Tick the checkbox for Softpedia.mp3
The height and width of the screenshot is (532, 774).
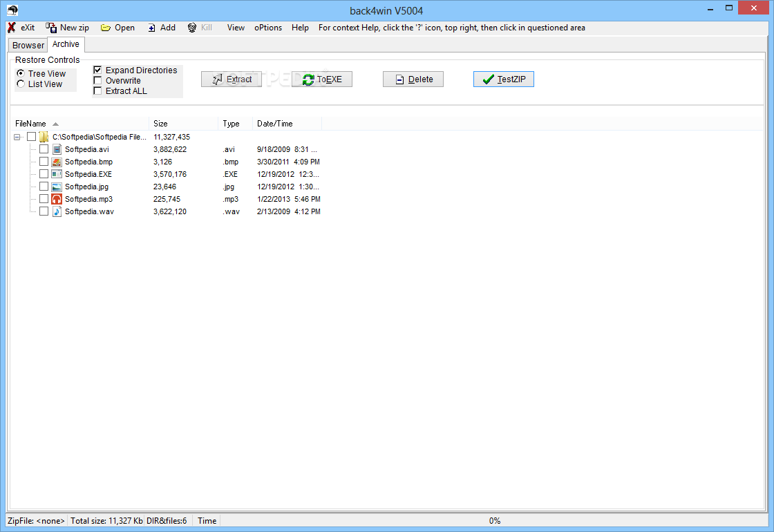[x=44, y=198]
